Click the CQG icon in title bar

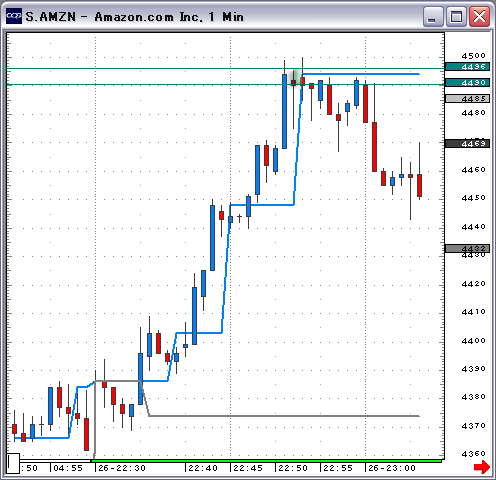pyautogui.click(x=14, y=16)
